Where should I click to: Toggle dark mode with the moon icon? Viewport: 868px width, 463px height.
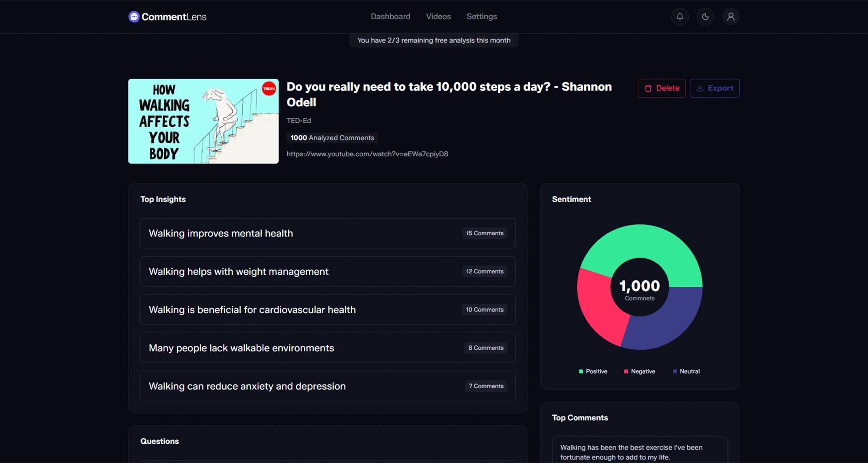tap(705, 16)
